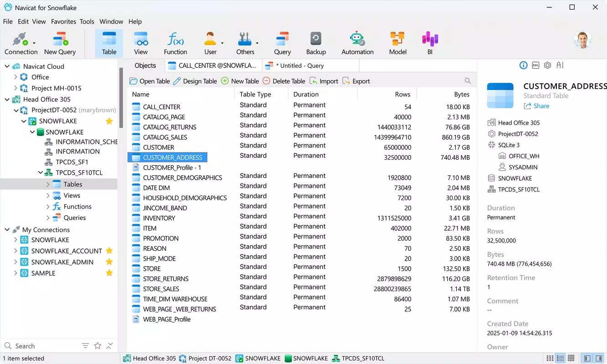Viewport: 607px width, 364px height.
Task: Click the Query toolbar icon
Action: tap(282, 43)
